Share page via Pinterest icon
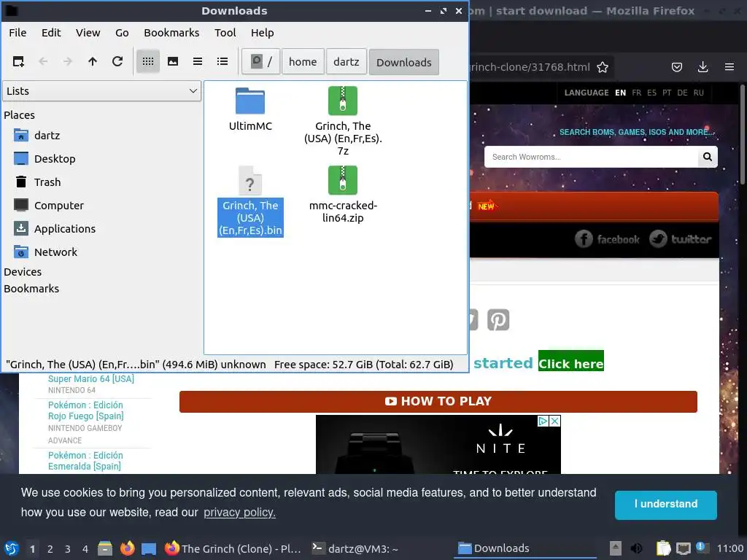This screenshot has height=560, width=747. 498,319
